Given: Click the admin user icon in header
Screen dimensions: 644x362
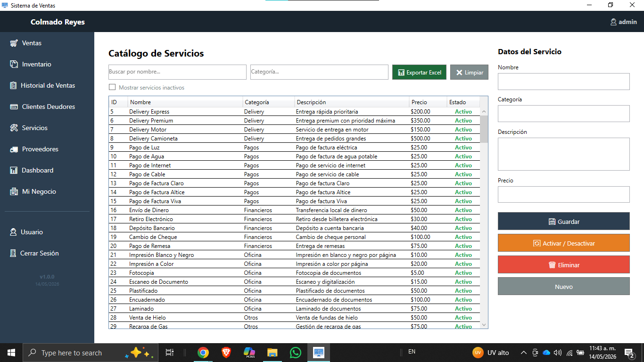Looking at the screenshot, I should 613,22.
